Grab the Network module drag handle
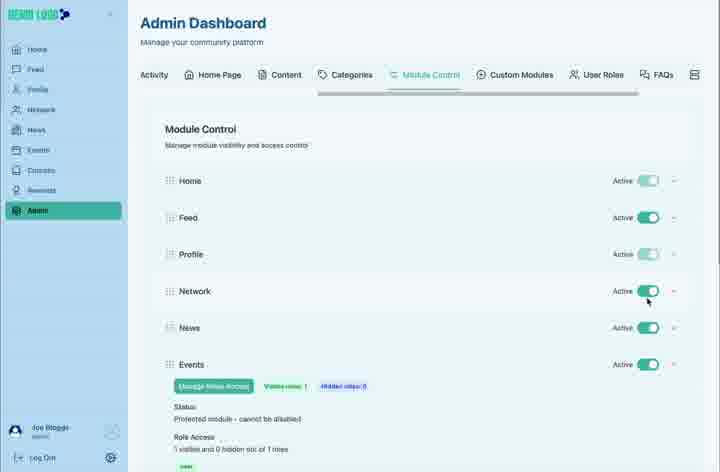This screenshot has height=472, width=720. pyautogui.click(x=170, y=291)
